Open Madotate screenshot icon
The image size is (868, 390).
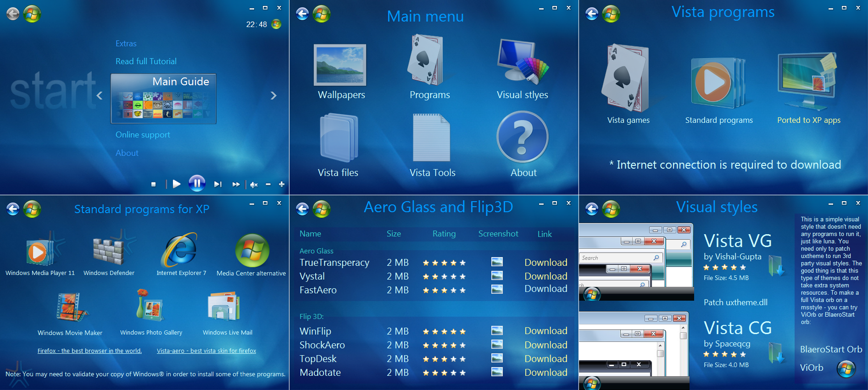pos(497,372)
